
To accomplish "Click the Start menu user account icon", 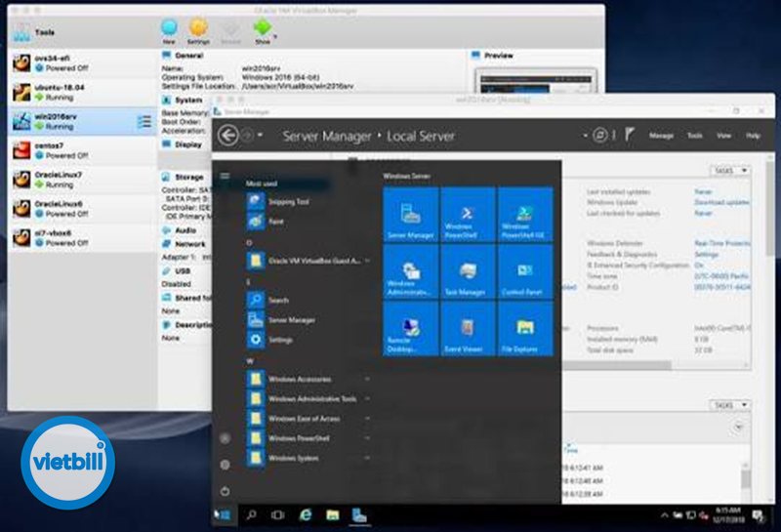I will [226, 438].
